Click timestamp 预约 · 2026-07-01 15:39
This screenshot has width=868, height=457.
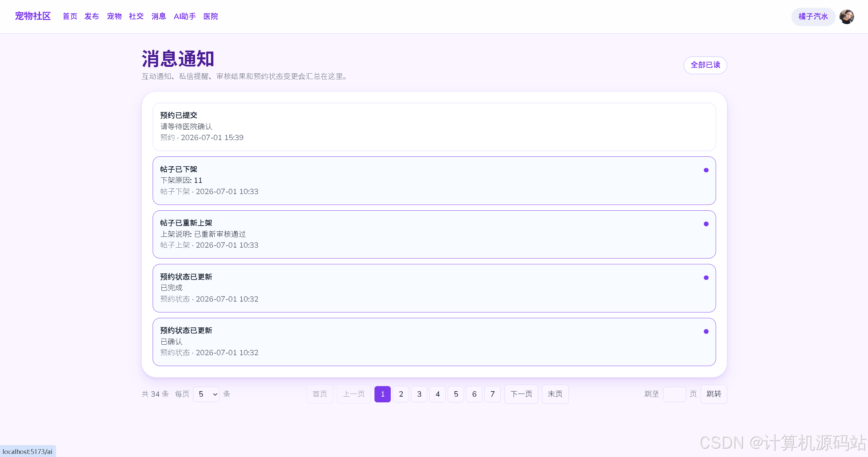tap(202, 137)
